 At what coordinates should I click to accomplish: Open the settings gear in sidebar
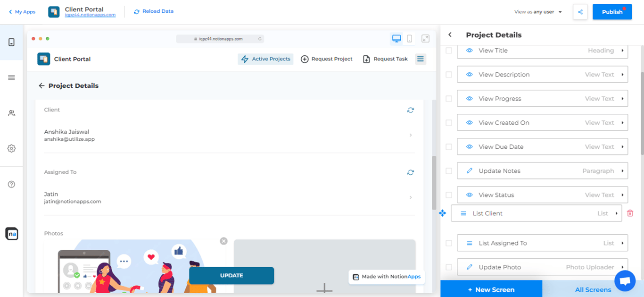click(11, 148)
